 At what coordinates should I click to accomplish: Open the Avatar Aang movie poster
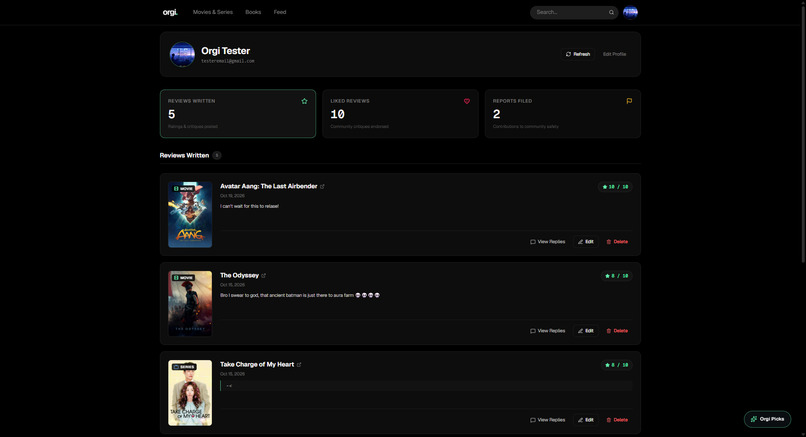[190, 214]
